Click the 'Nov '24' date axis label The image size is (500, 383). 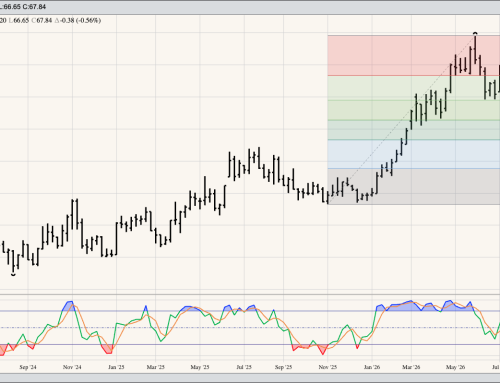72,367
